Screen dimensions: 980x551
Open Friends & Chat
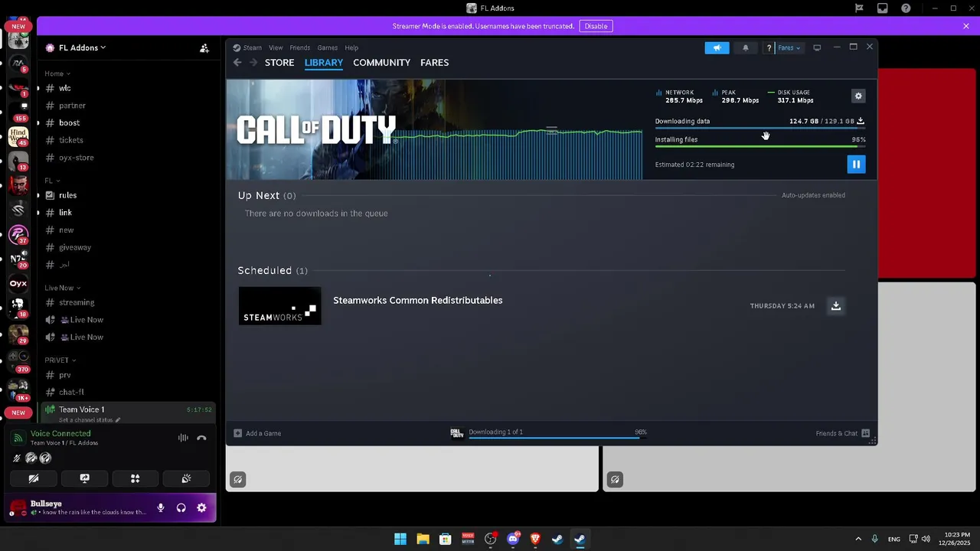pos(843,433)
